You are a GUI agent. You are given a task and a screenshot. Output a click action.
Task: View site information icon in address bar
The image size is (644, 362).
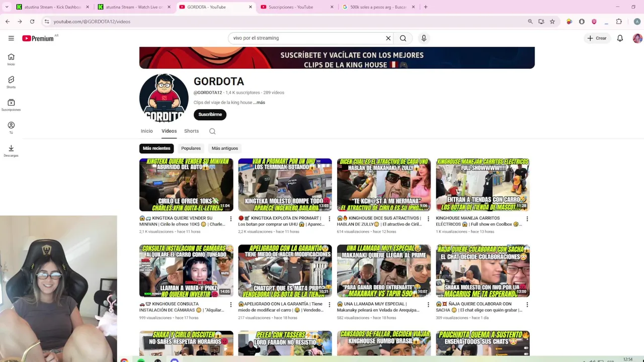coord(47,22)
